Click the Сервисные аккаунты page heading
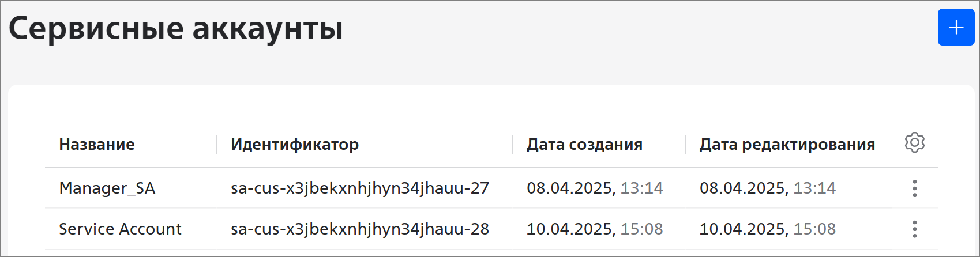The image size is (980, 257). click(x=175, y=29)
